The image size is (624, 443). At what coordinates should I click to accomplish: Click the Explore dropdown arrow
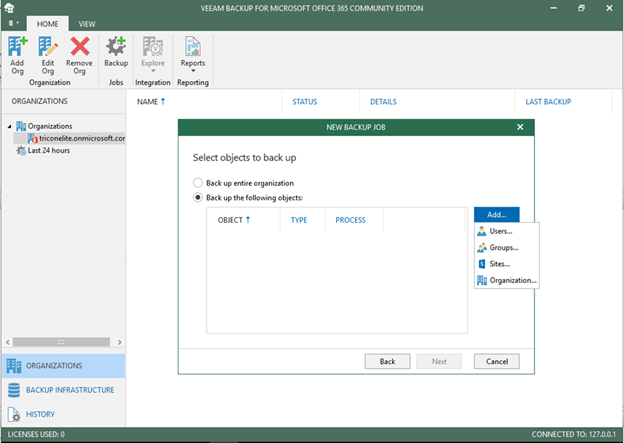click(153, 71)
